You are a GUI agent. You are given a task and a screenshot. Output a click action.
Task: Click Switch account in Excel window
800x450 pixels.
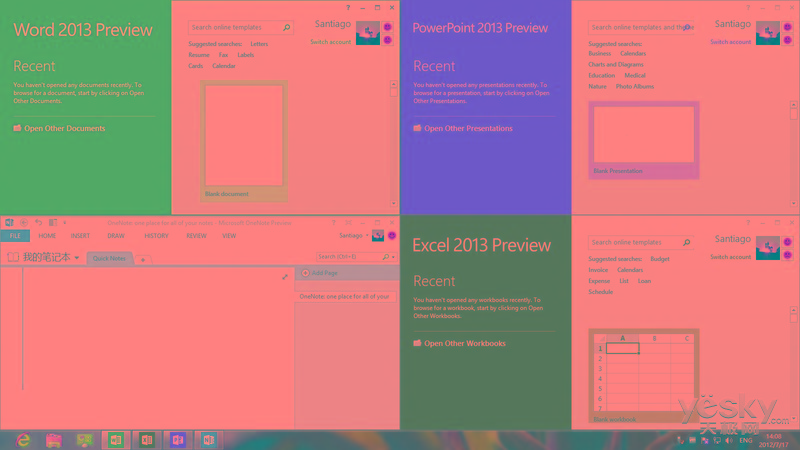[731, 257]
